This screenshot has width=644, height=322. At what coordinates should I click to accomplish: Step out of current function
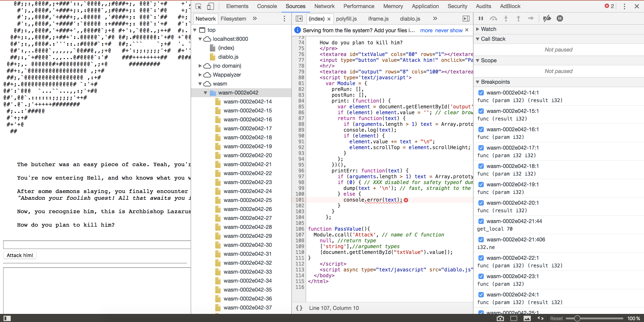(518, 18)
